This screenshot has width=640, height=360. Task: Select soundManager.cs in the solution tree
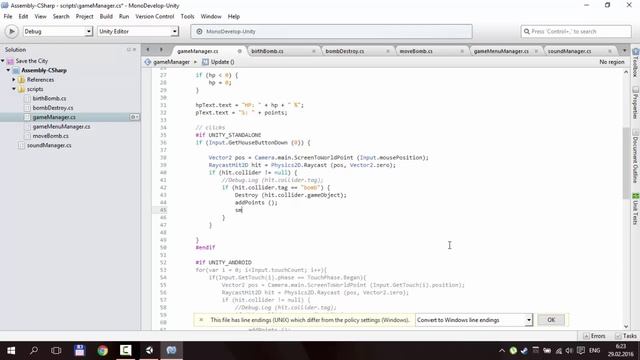(49, 145)
